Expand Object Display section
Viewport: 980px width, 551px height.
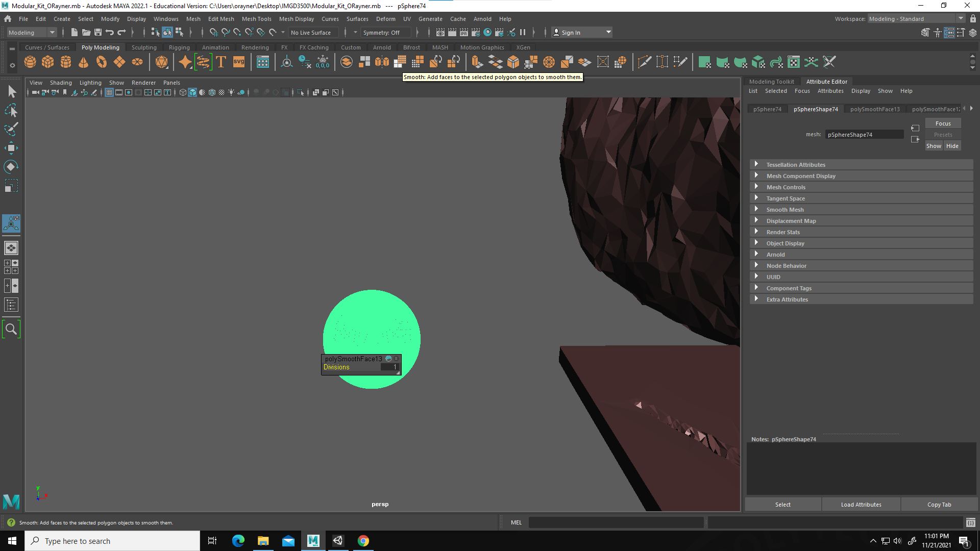pyautogui.click(x=861, y=243)
